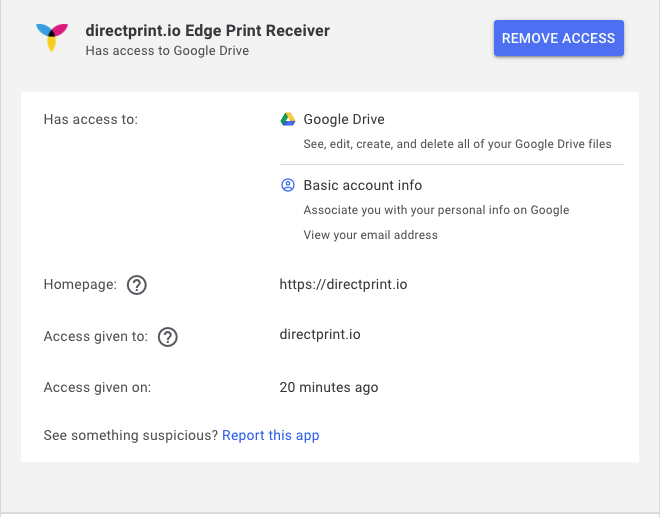Click the REMOVE ACCESS button
This screenshot has height=517, width=662.
[x=559, y=38]
